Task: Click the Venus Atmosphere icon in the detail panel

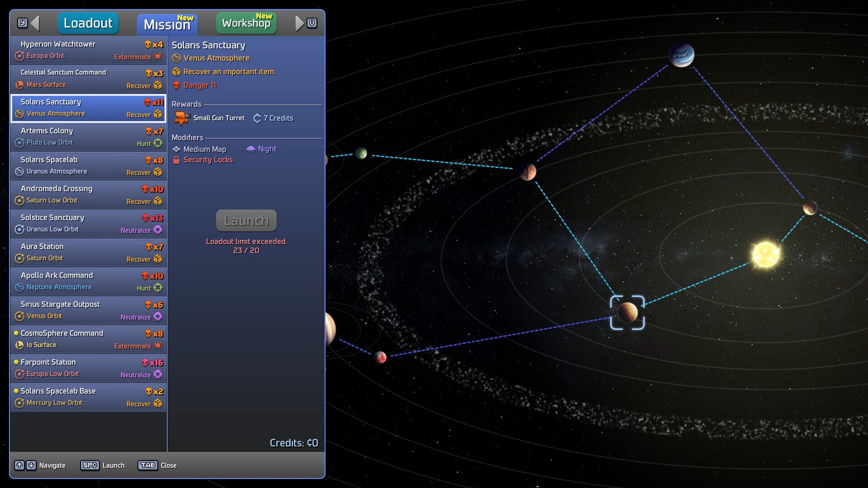Action: 175,58
